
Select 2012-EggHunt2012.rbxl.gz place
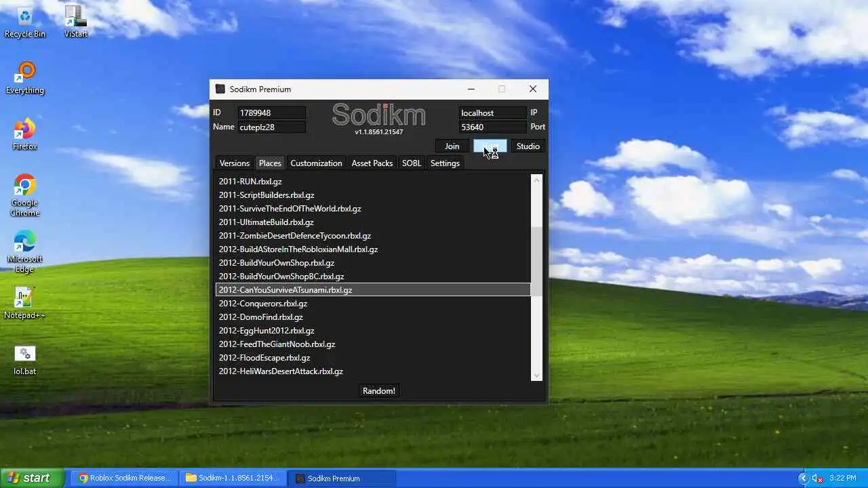tap(373, 331)
